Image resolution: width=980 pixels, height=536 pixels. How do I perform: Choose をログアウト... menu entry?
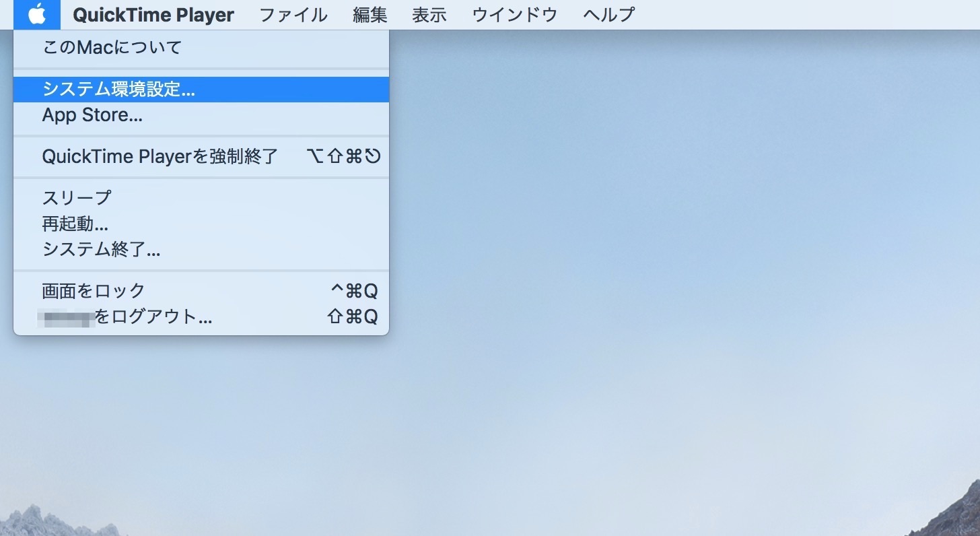[x=201, y=316]
